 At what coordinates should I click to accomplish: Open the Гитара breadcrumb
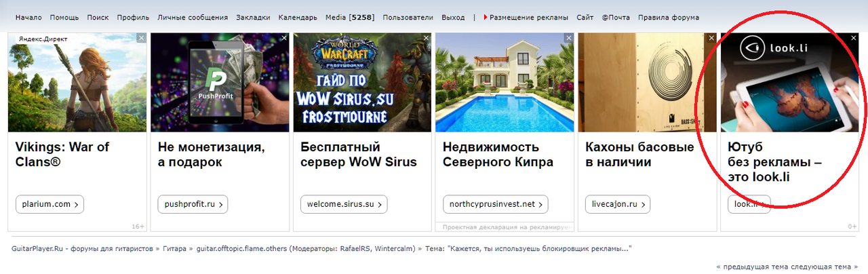tap(174, 249)
